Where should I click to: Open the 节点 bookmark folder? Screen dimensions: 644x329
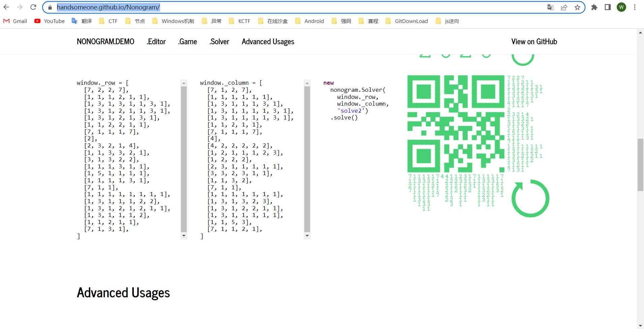click(x=135, y=21)
